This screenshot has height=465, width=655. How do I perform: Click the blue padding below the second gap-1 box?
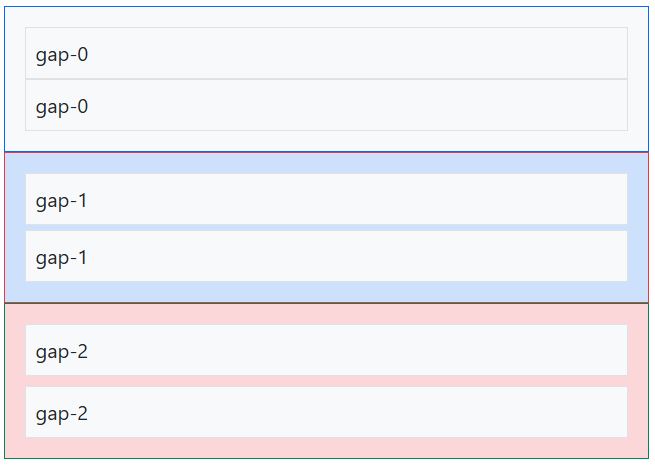point(326,292)
